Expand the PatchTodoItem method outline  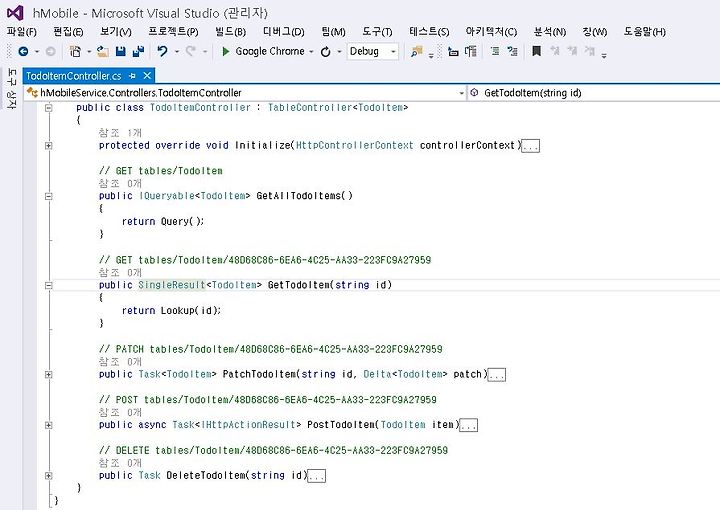click(x=48, y=375)
